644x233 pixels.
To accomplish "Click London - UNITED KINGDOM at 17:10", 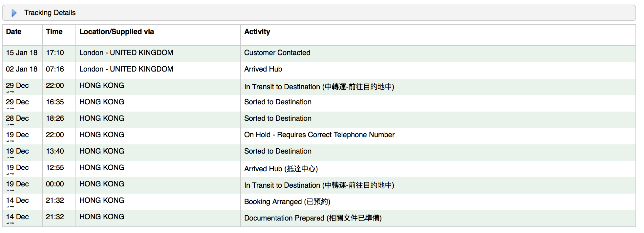I will 126,53.
